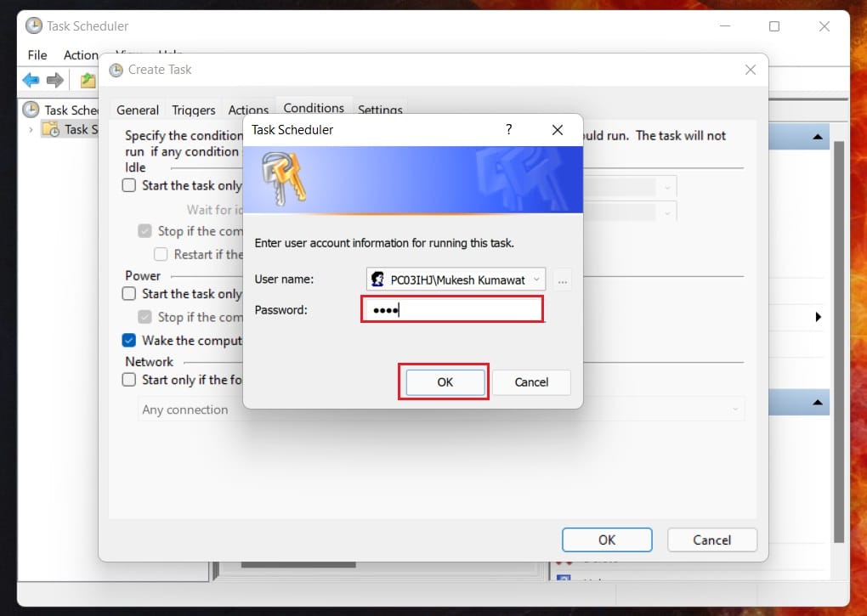This screenshot has width=867, height=616.
Task: Click Cancel in the credentials dialog
Action: point(531,381)
